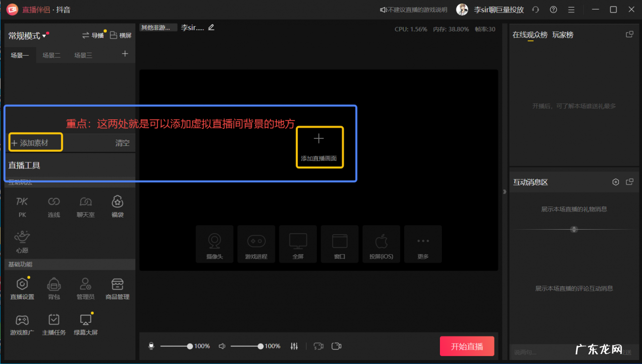Screen dimensions: 642x364
Task: Mute the speaker output
Action: pyautogui.click(x=222, y=346)
